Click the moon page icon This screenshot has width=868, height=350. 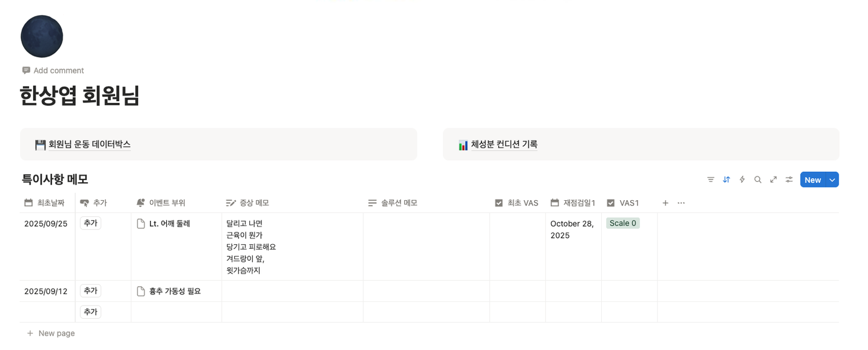(42, 36)
